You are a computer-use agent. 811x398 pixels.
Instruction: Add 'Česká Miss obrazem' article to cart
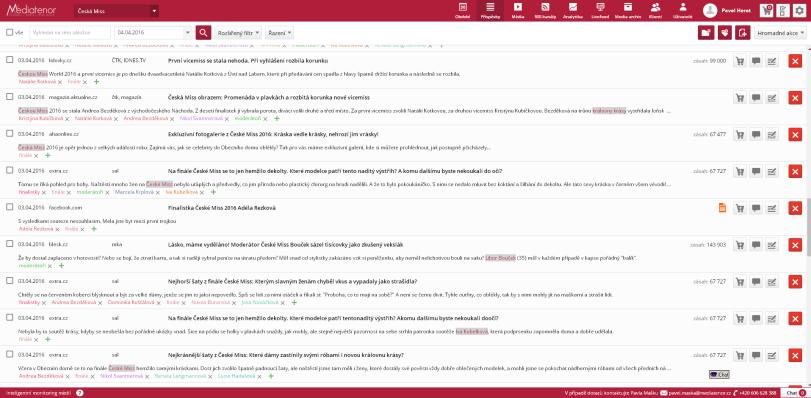(x=740, y=98)
